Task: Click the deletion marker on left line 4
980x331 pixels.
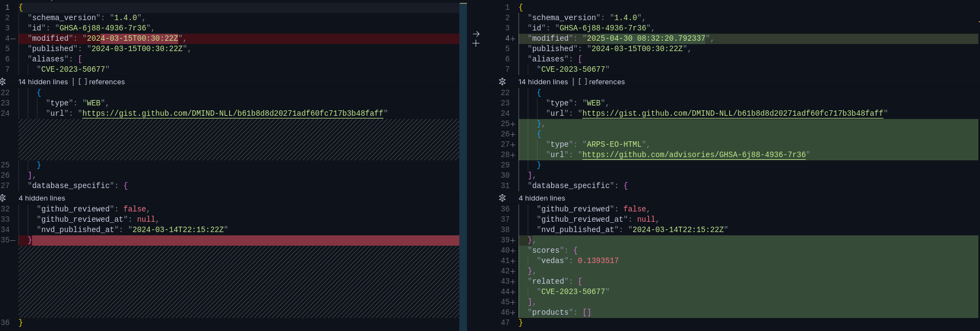Action: [13, 39]
